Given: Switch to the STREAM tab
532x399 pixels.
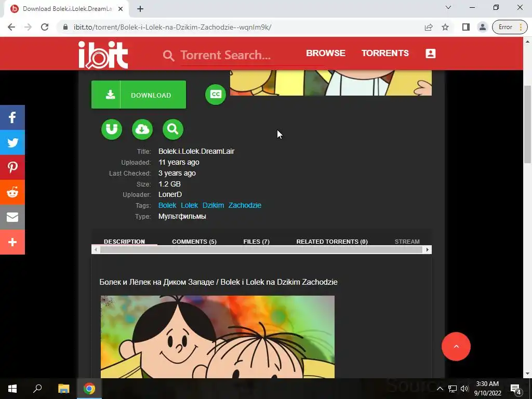Looking at the screenshot, I should [407, 241].
